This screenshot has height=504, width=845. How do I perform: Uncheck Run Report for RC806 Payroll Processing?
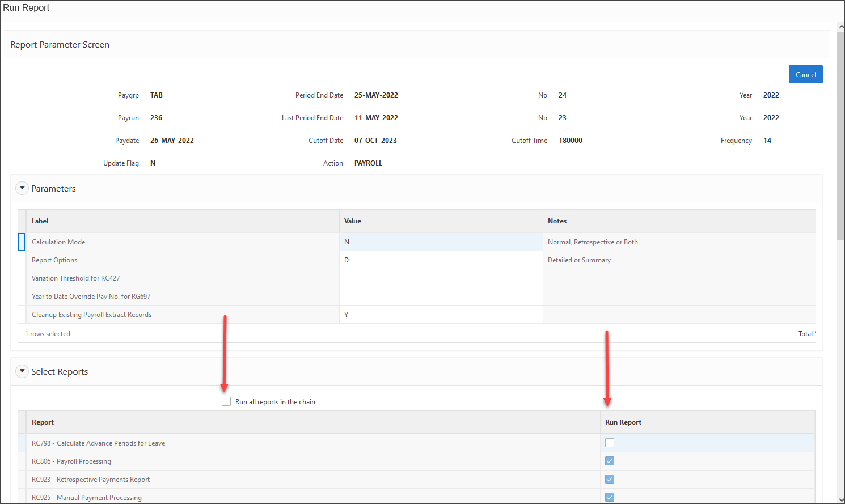tap(610, 461)
